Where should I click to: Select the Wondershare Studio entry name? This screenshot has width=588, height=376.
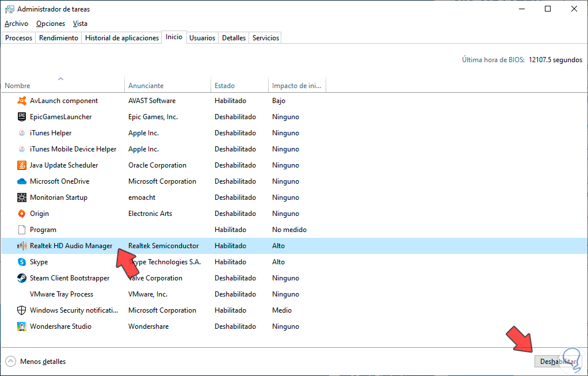pyautogui.click(x=61, y=326)
